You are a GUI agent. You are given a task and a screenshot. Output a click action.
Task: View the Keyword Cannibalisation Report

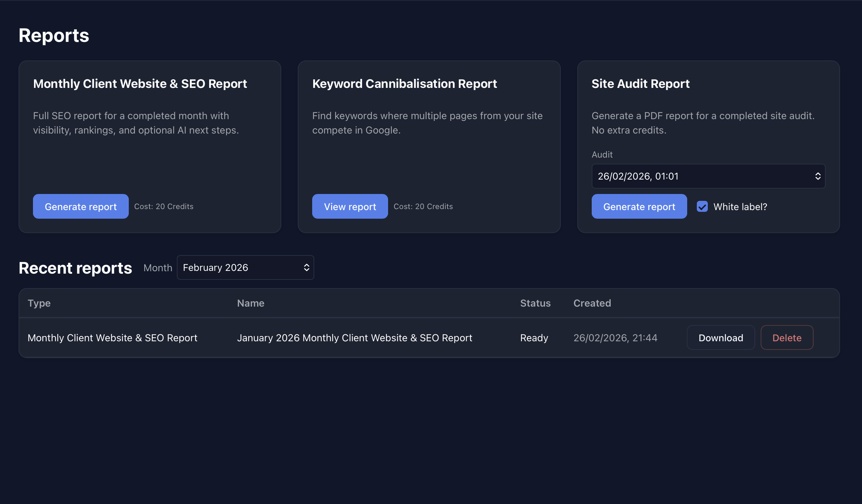tap(350, 206)
